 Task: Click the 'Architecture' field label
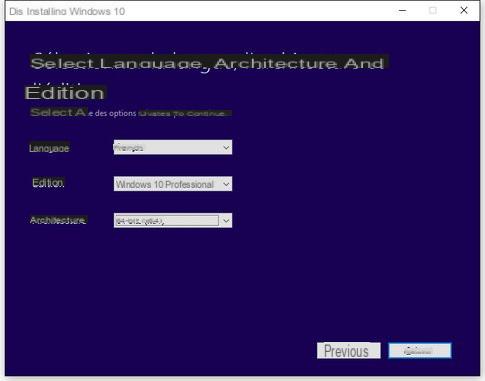(x=58, y=220)
